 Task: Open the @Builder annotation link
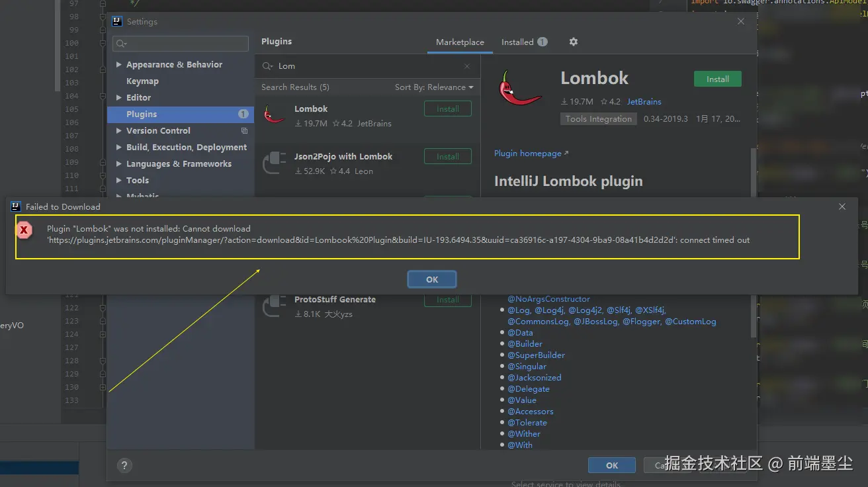pos(525,344)
